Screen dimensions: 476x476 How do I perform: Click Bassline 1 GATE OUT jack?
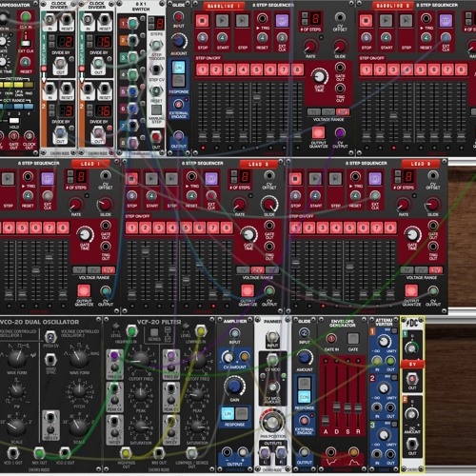(340, 68)
